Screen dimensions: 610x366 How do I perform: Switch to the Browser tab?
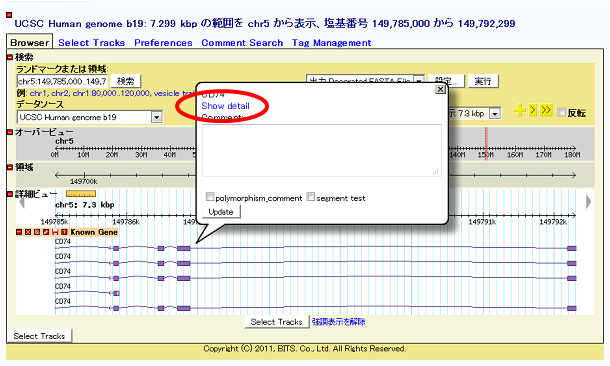30,42
